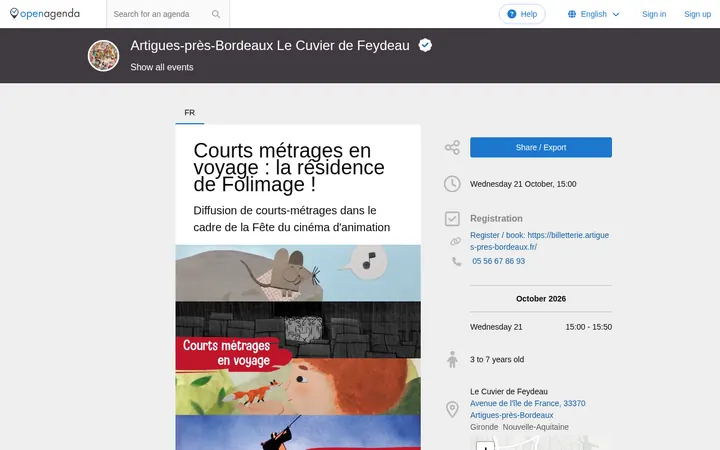Open the Share / Export button
The image size is (720, 450).
(540, 147)
